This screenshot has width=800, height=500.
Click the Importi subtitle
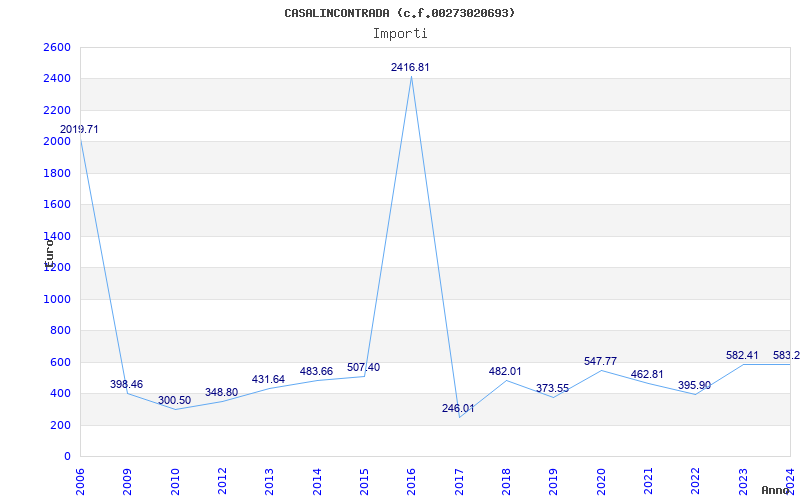pyautogui.click(x=400, y=34)
